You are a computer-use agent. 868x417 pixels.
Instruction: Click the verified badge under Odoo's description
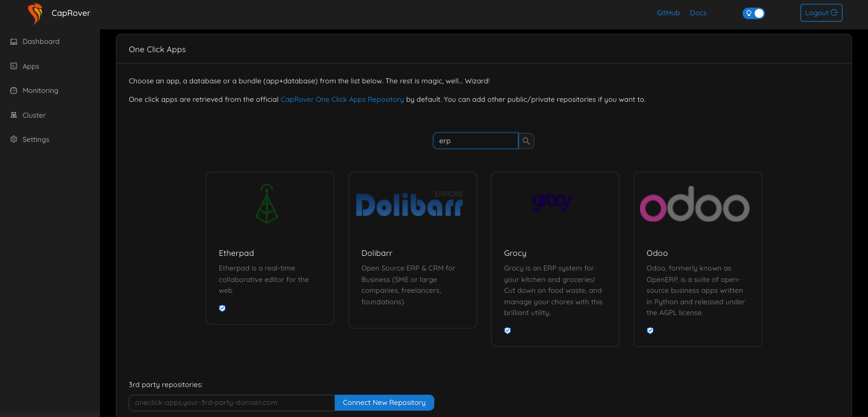tap(650, 330)
